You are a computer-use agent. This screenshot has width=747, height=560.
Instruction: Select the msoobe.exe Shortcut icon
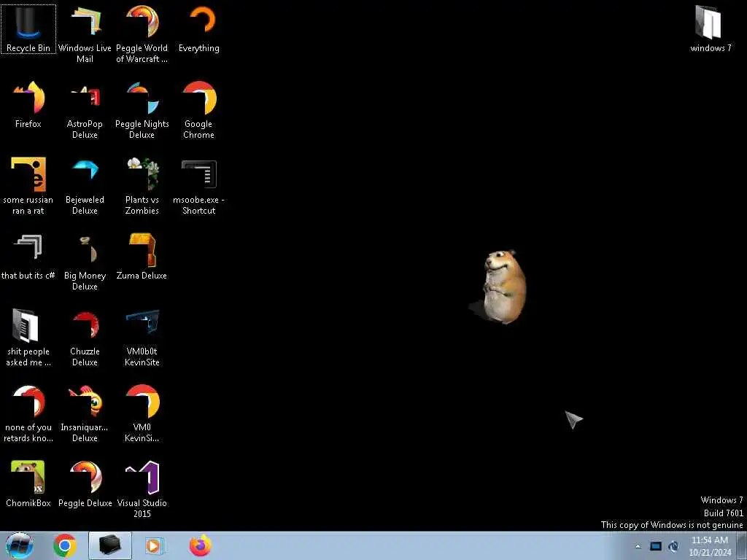pyautogui.click(x=199, y=186)
